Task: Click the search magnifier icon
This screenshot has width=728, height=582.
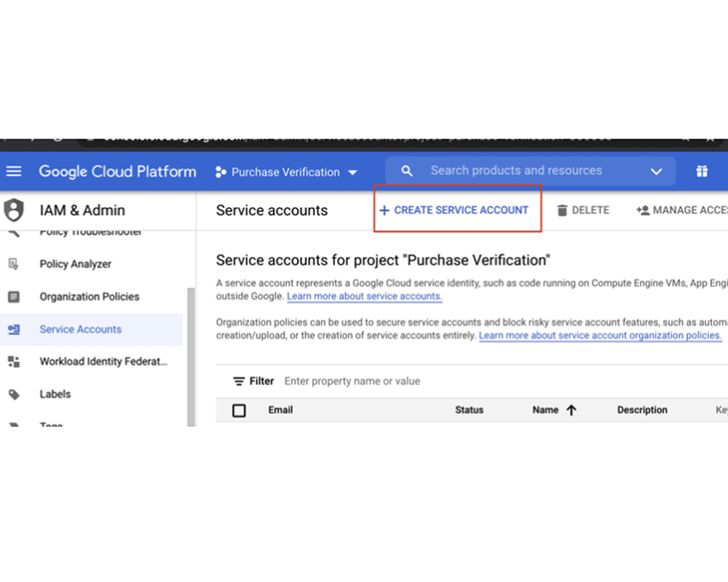Action: pyautogui.click(x=407, y=171)
